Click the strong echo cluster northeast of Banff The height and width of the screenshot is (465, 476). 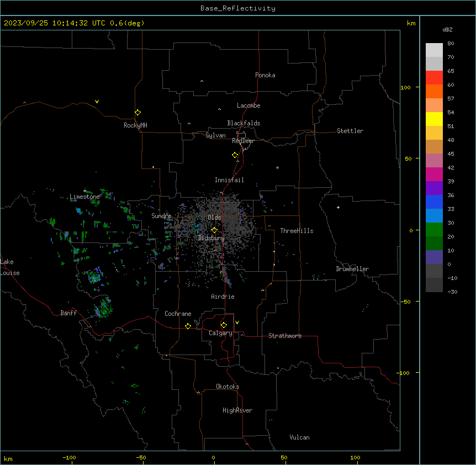coord(103,307)
